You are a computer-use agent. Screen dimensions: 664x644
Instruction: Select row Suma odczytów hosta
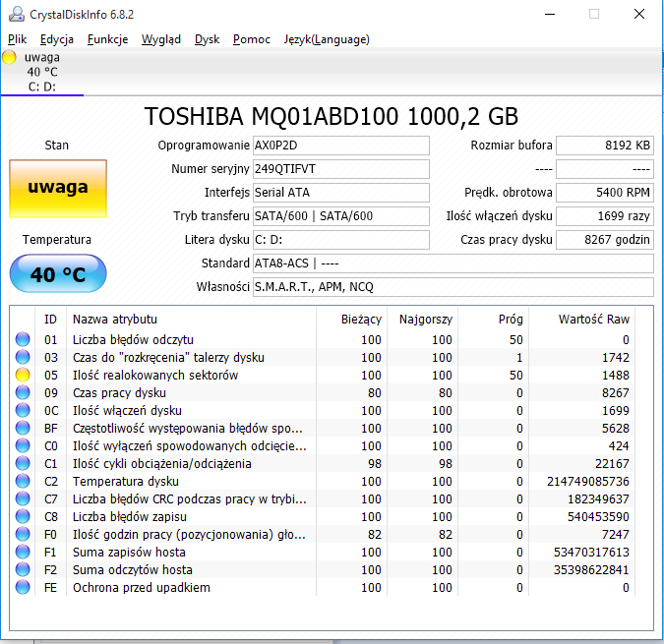(x=322, y=569)
